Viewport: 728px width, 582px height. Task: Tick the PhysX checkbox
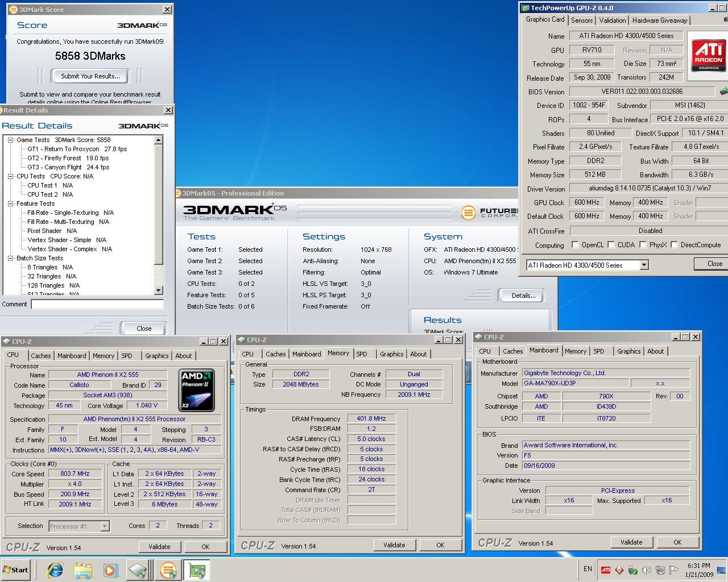pyautogui.click(x=643, y=245)
